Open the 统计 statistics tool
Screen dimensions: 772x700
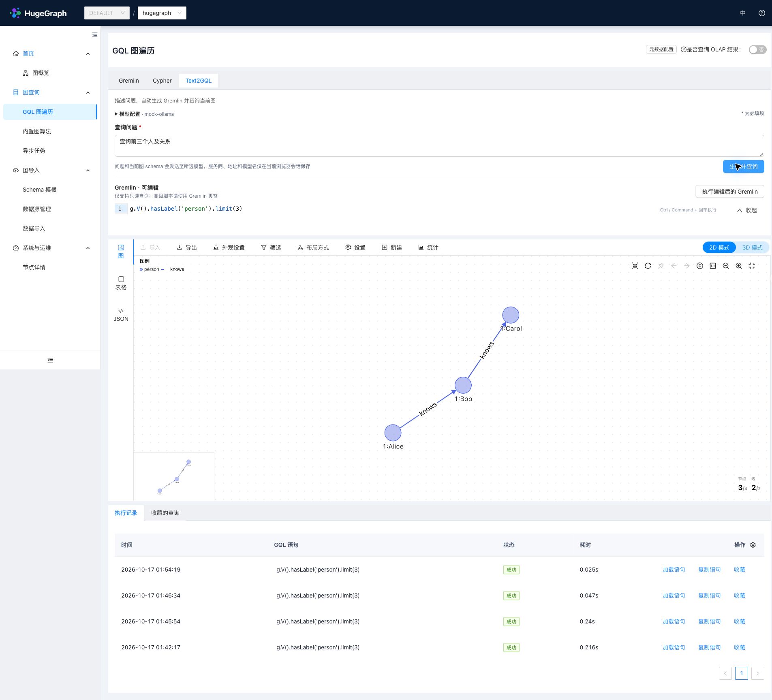(x=428, y=248)
